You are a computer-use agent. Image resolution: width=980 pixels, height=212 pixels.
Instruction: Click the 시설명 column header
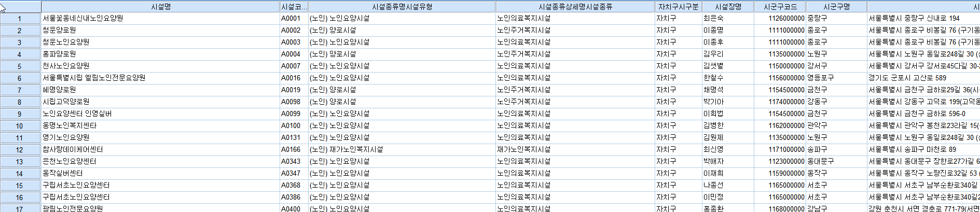[x=160, y=7]
